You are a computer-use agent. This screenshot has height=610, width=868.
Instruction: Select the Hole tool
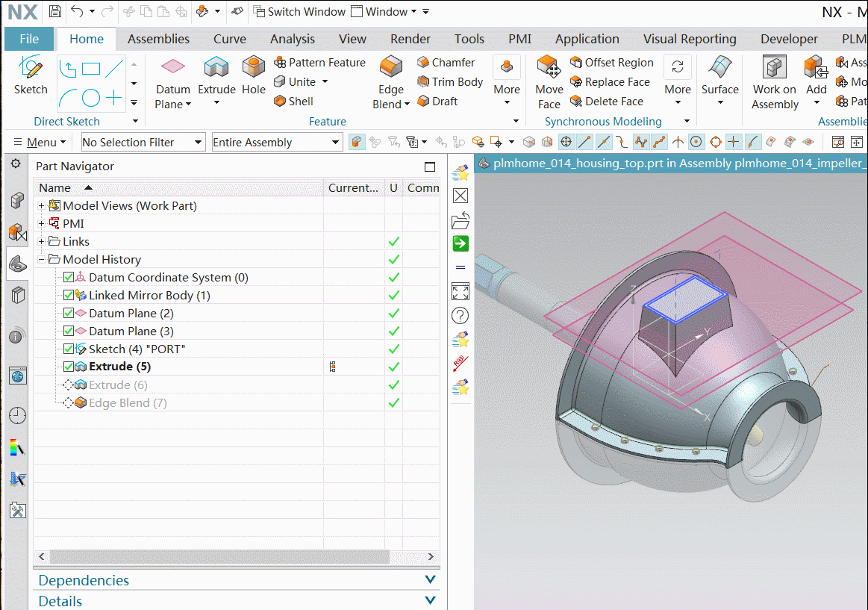coord(254,76)
